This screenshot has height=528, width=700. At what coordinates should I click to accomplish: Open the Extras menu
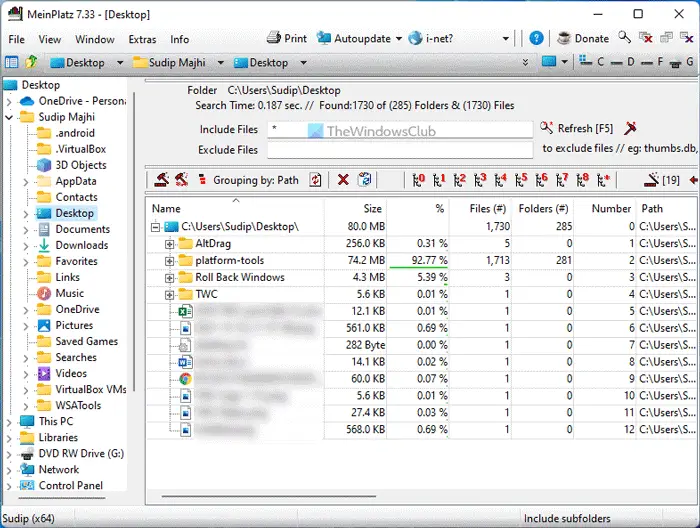pos(142,39)
